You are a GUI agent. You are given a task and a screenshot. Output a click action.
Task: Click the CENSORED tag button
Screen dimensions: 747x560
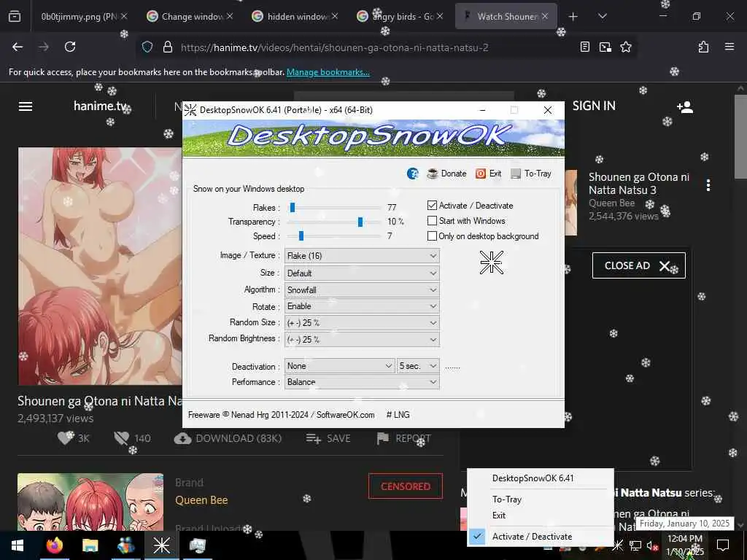[x=406, y=486]
